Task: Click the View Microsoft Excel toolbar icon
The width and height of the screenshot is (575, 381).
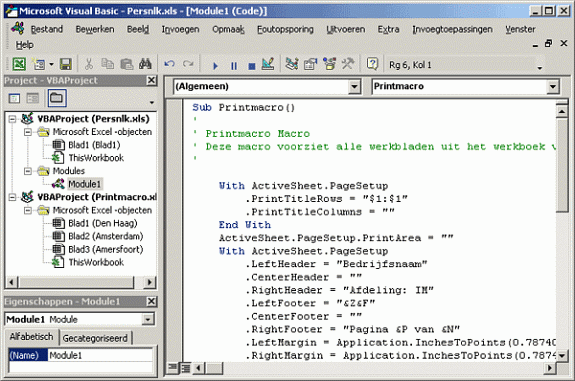Action: pos(19,65)
